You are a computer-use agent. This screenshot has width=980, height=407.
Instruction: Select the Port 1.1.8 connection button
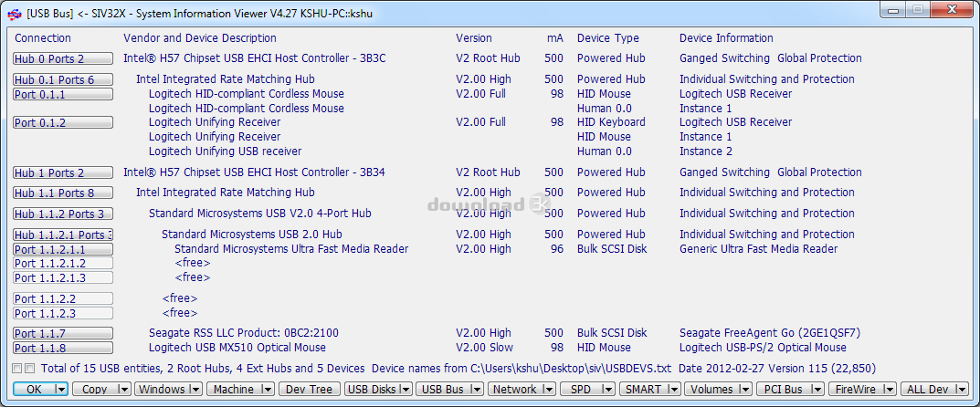pos(63,348)
